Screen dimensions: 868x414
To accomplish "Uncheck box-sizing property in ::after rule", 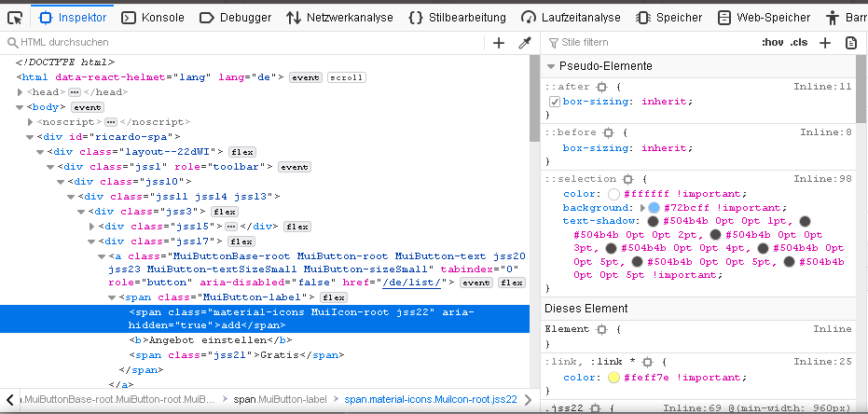I will (554, 102).
